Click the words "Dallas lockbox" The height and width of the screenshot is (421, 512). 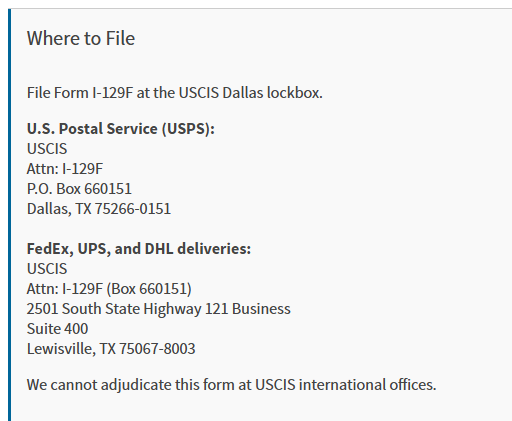(x=273, y=93)
